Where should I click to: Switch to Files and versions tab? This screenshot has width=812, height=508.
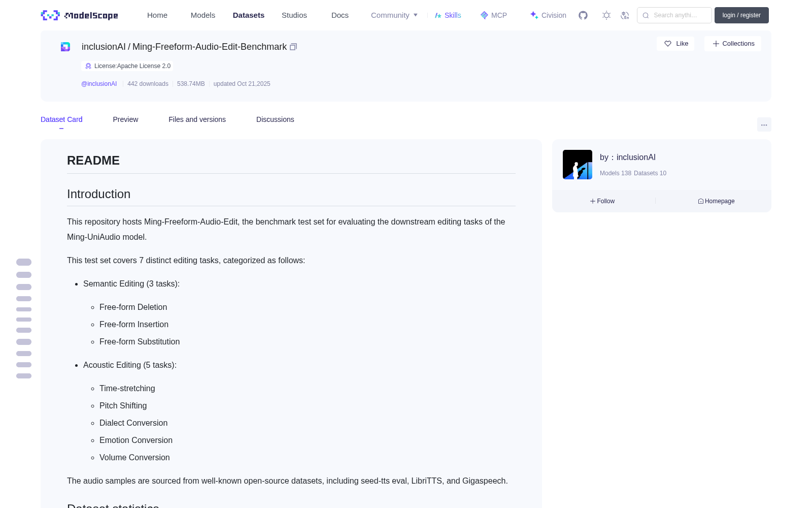(197, 119)
